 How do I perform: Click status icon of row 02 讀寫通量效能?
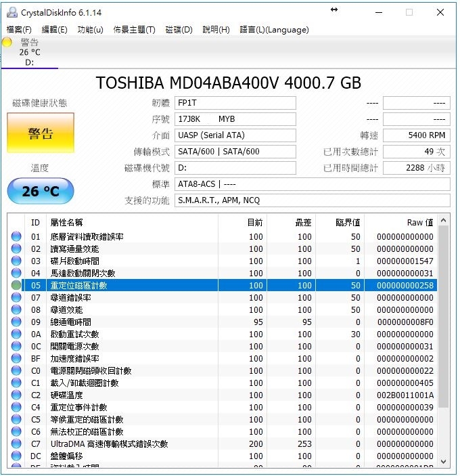pyautogui.click(x=16, y=248)
